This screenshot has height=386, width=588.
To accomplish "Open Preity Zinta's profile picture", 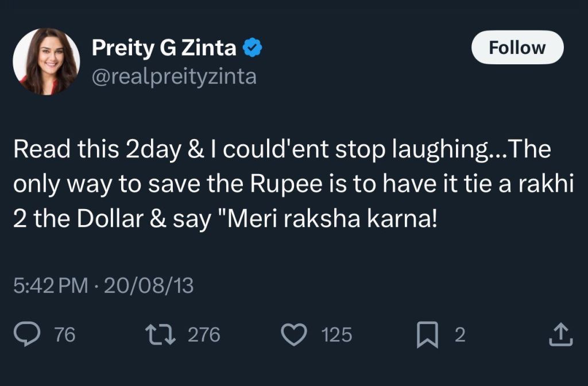I will 47,61.
